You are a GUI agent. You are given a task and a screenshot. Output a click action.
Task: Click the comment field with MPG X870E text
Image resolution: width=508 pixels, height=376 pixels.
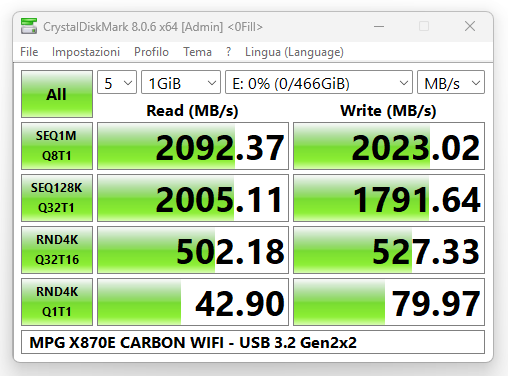(x=253, y=342)
